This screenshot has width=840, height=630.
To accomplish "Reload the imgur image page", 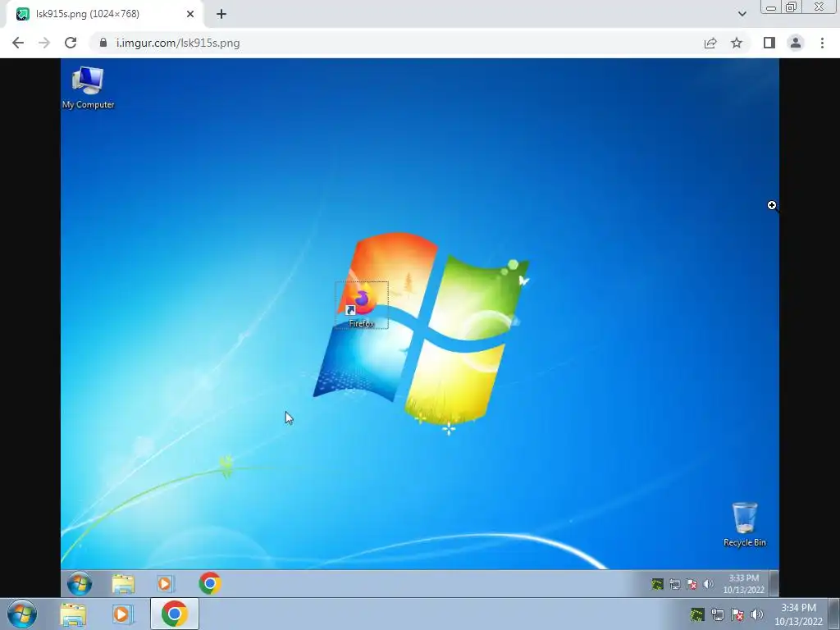I will [x=71, y=43].
